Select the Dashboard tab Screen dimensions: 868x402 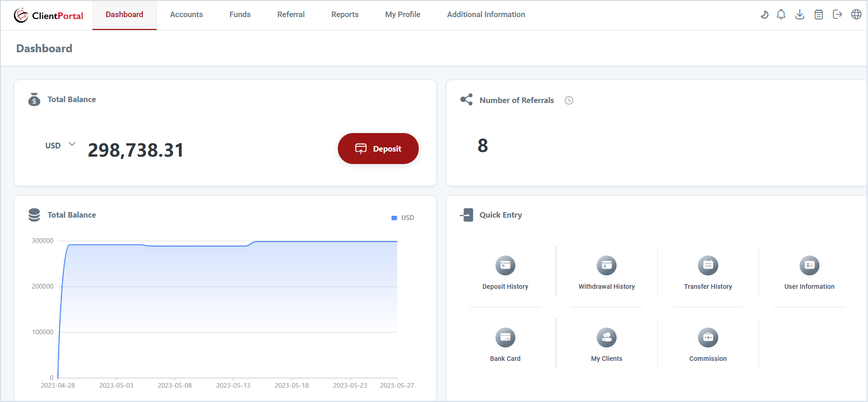[x=124, y=15]
